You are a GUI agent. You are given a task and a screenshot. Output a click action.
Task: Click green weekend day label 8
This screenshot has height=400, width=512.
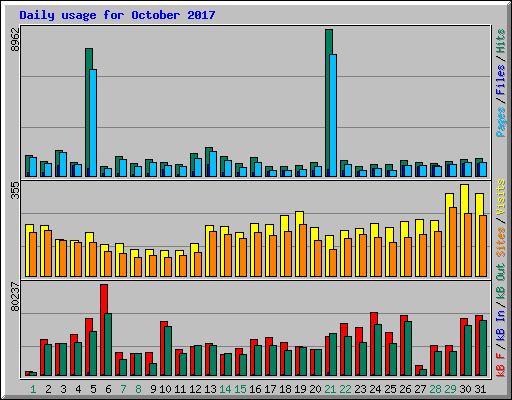pyautogui.click(x=138, y=389)
